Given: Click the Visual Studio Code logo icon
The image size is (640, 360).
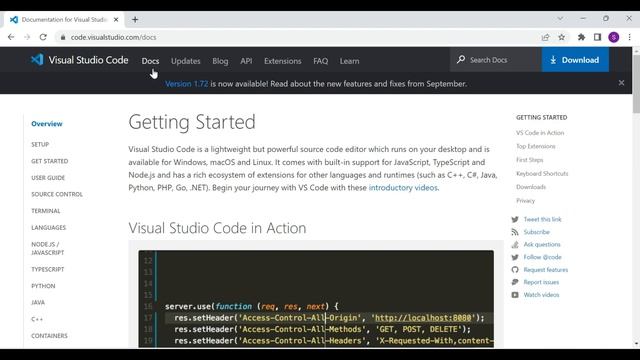Looking at the screenshot, I should pyautogui.click(x=37, y=60).
